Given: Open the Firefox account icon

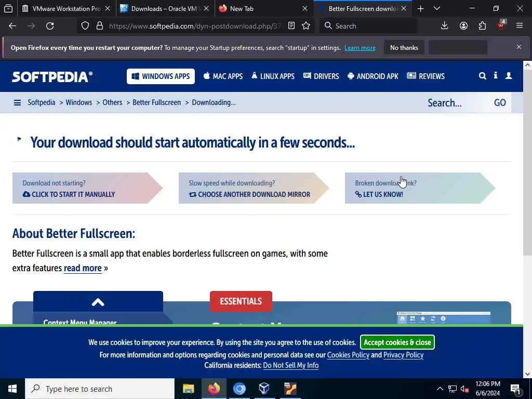Looking at the screenshot, I should coord(463,26).
